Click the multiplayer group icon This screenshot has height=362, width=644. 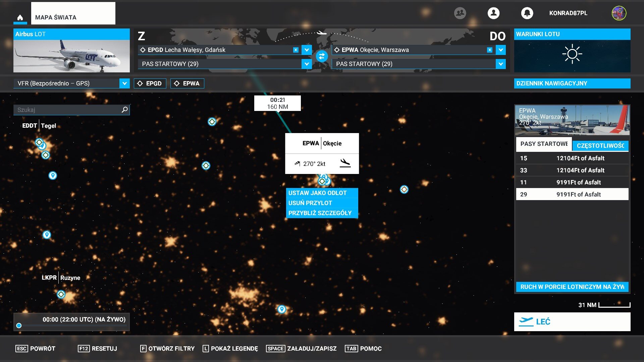click(x=460, y=13)
